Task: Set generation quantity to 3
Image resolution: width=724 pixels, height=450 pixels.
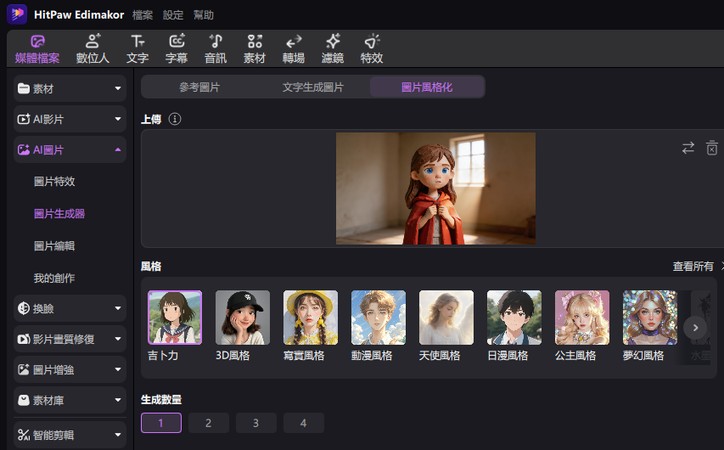Action: [x=256, y=423]
